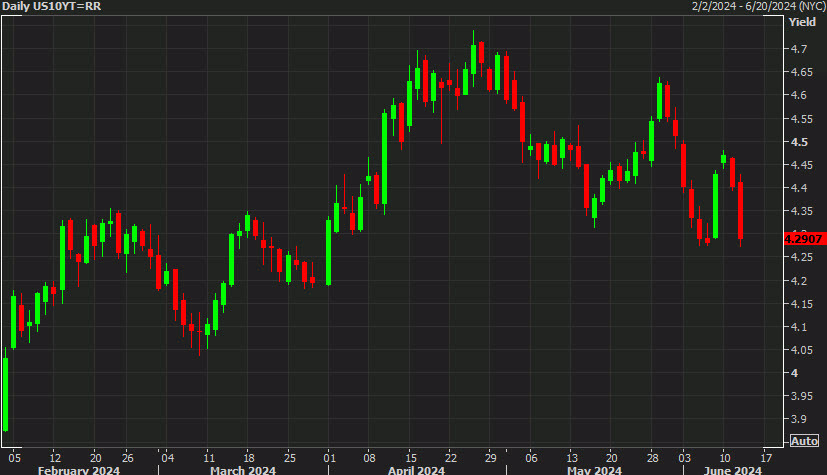Click the 4.1 yield axis label
Image resolution: width=827 pixels, height=475 pixels.
799,327
